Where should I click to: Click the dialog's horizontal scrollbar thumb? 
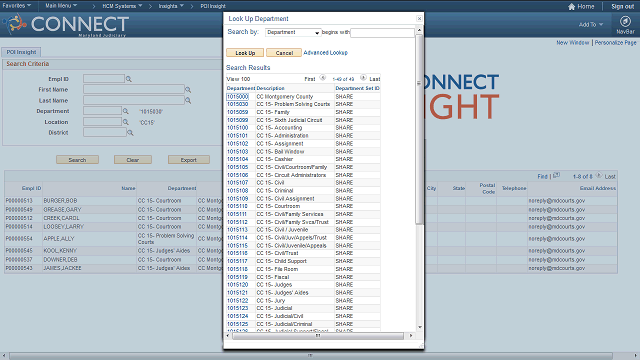point(318,336)
